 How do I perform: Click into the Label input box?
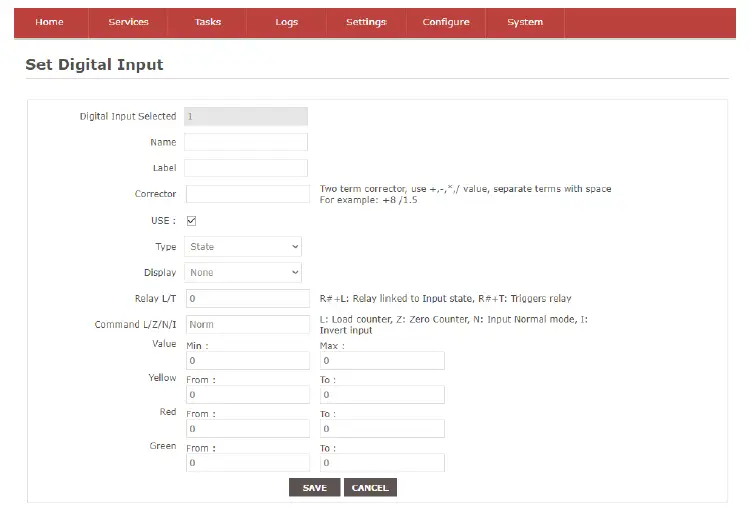246,168
